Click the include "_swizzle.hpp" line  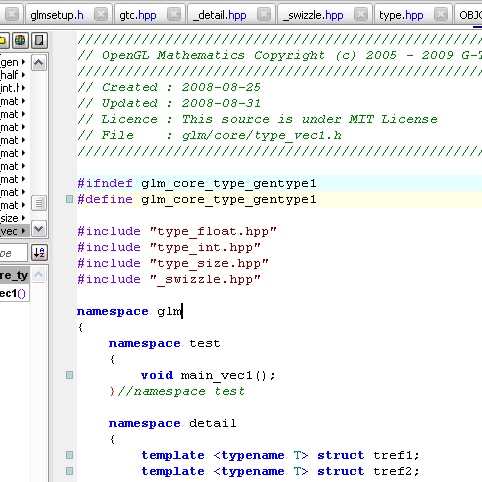169,279
